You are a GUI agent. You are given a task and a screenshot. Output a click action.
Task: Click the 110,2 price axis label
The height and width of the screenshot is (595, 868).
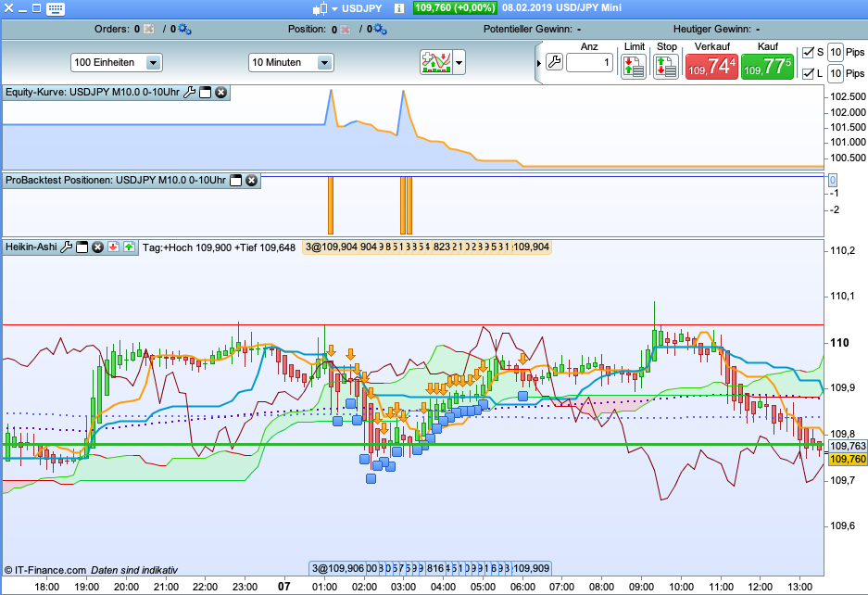tap(843, 251)
